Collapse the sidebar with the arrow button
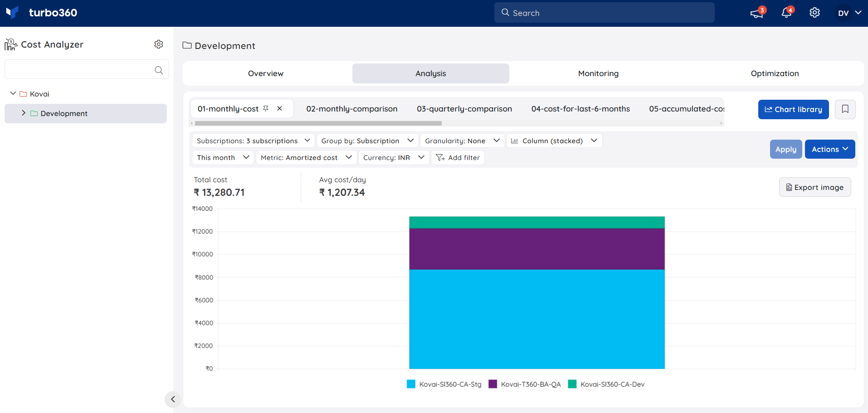 (x=173, y=399)
